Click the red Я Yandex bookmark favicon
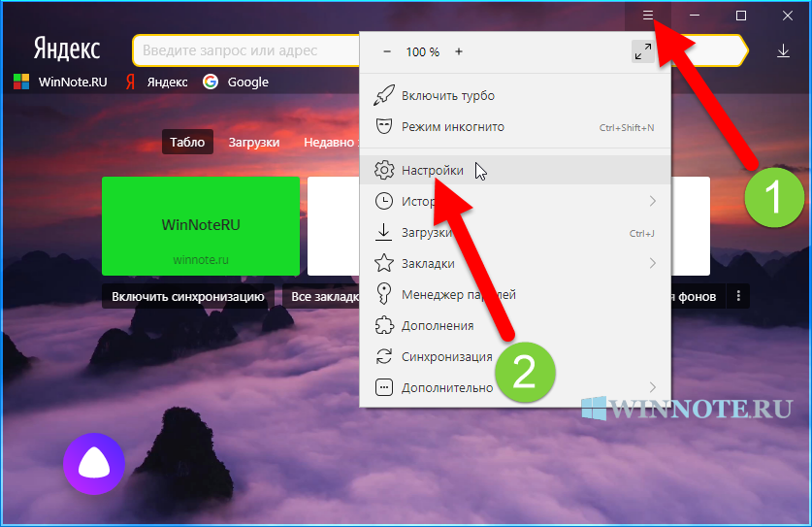Image resolution: width=812 pixels, height=527 pixels. tap(131, 82)
